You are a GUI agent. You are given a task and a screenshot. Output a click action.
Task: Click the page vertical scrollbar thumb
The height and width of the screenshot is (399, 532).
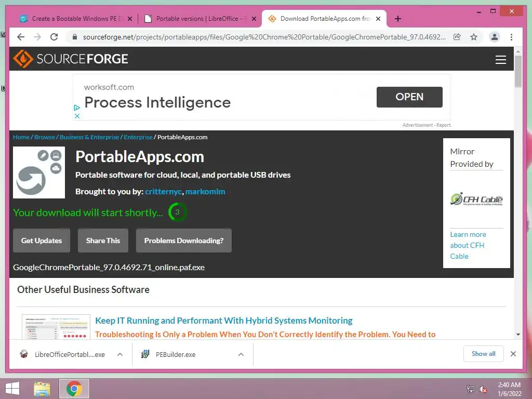[x=518, y=72]
